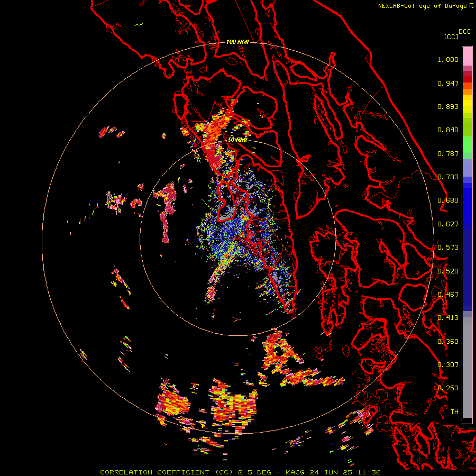Click the Correlation Coefficient KACG caption text
The image size is (476, 476).
[240, 472]
